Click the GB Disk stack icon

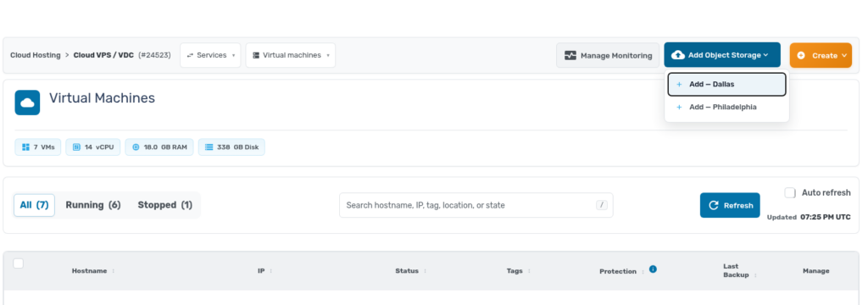pyautogui.click(x=209, y=147)
